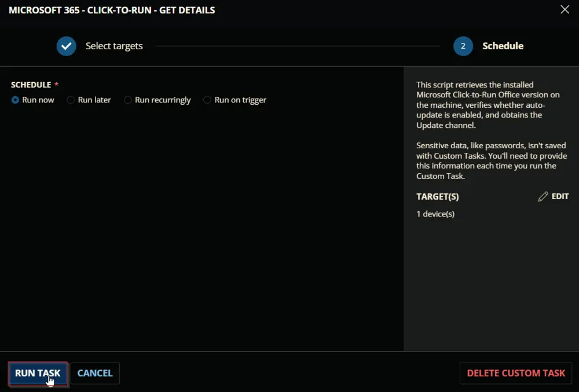Delete the custom task
This screenshot has height=392, width=579.
[516, 373]
